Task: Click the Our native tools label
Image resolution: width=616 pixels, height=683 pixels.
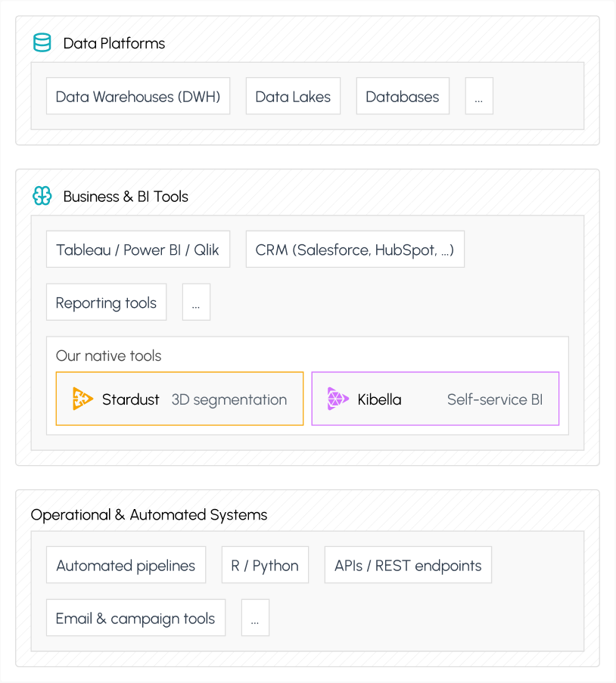Action: (108, 356)
